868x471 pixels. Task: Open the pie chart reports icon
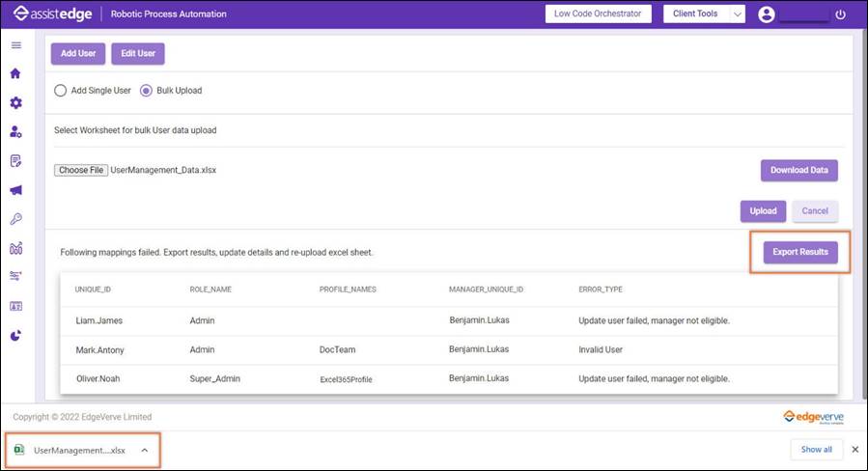pyautogui.click(x=16, y=336)
